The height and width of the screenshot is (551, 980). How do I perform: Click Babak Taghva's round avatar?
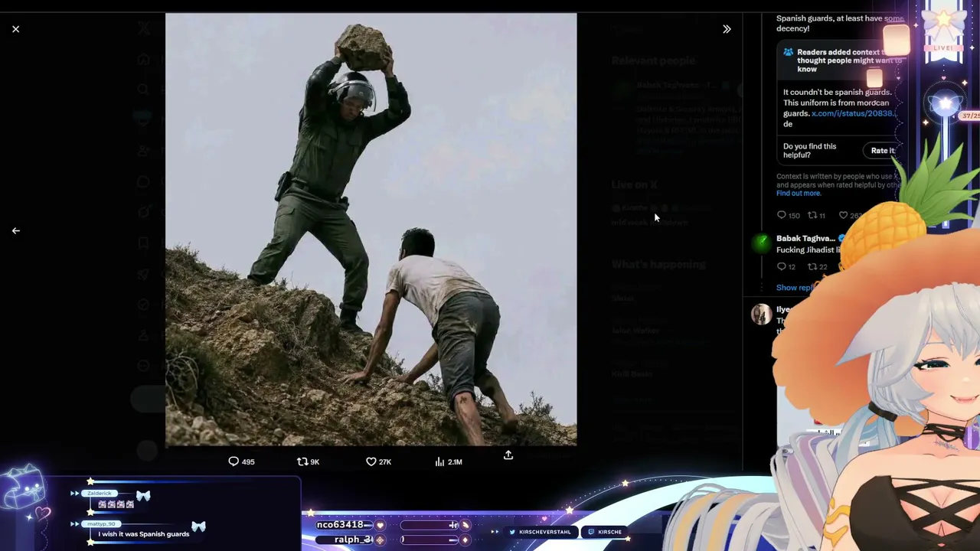(x=761, y=243)
